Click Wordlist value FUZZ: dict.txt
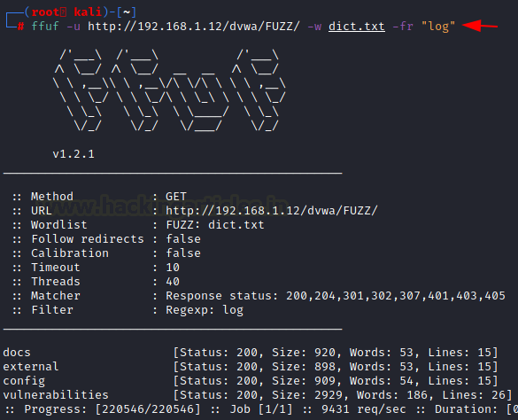 click(215, 225)
